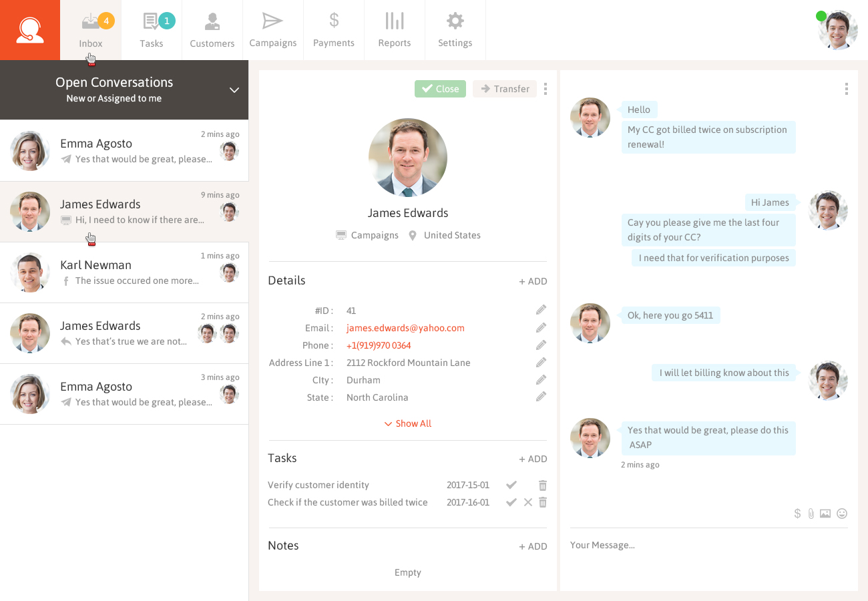Select James Edwards conversation "Yes that's true"
The width and height of the screenshot is (868, 601).
(x=124, y=333)
